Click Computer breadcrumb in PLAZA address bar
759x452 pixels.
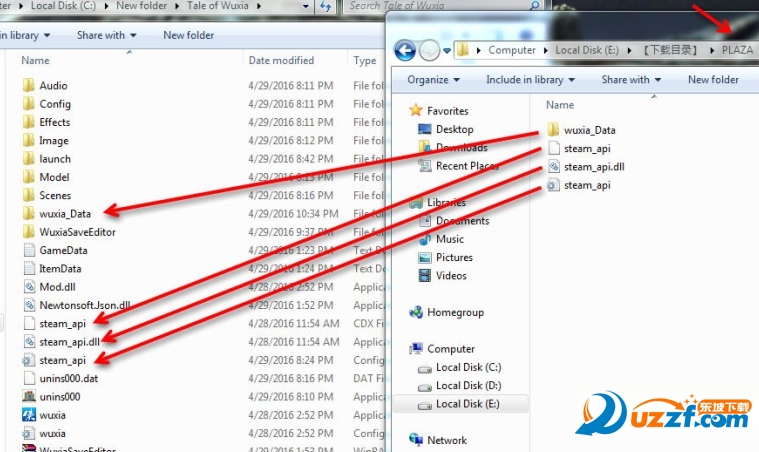click(512, 50)
